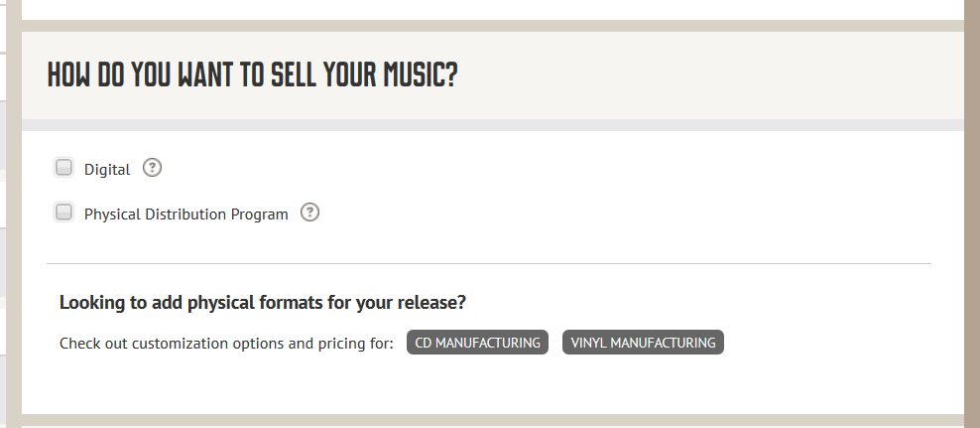Show help for Physical Distribution Program
Viewport: 980px width, 428px height.
click(310, 213)
